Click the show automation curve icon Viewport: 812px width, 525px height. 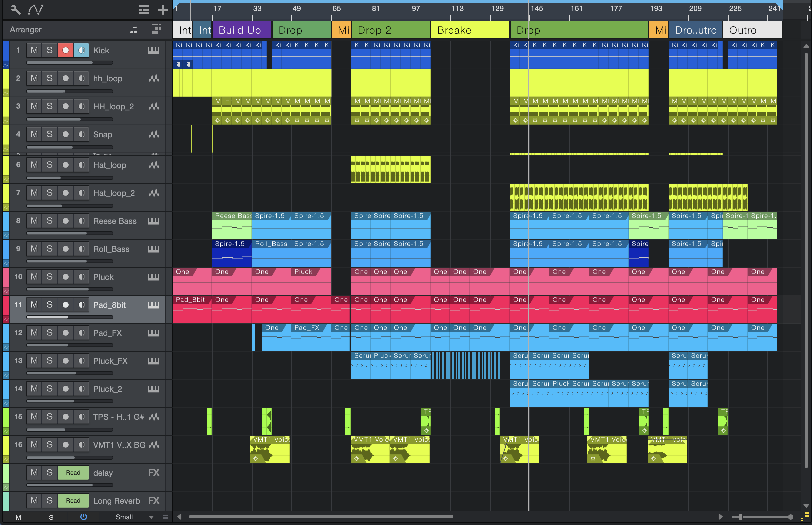point(36,9)
